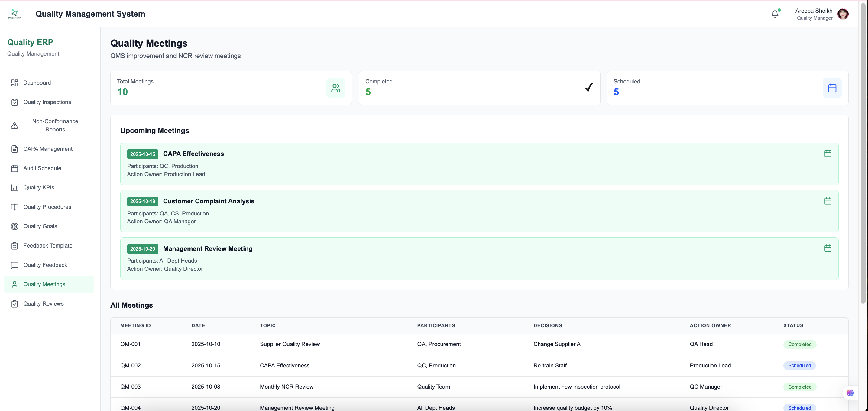Click calendar icon on Customer Complaint Analysis
868x411 pixels.
[828, 201]
